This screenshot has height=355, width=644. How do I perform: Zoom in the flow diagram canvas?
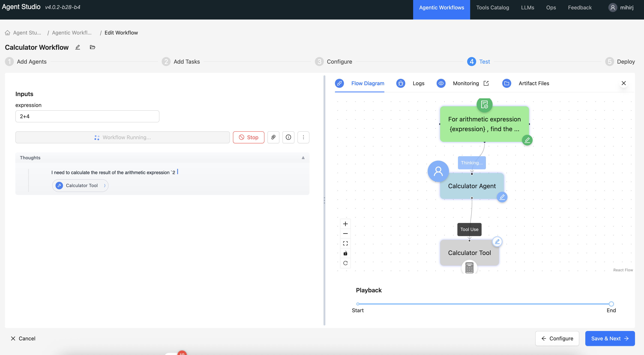click(x=345, y=224)
